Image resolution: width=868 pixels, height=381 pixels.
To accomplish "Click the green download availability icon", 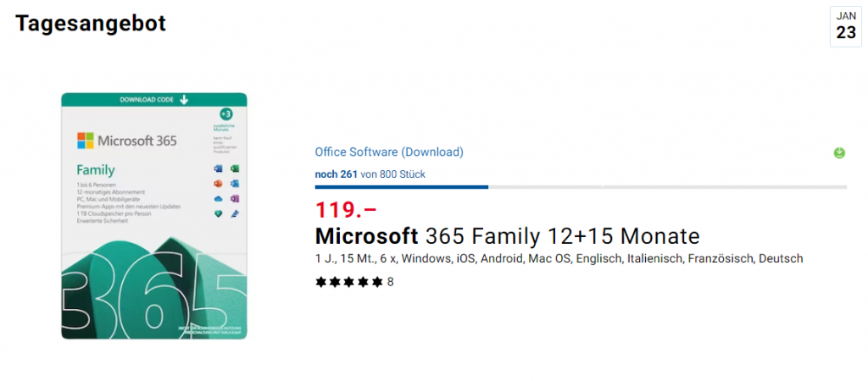I will coord(839,153).
